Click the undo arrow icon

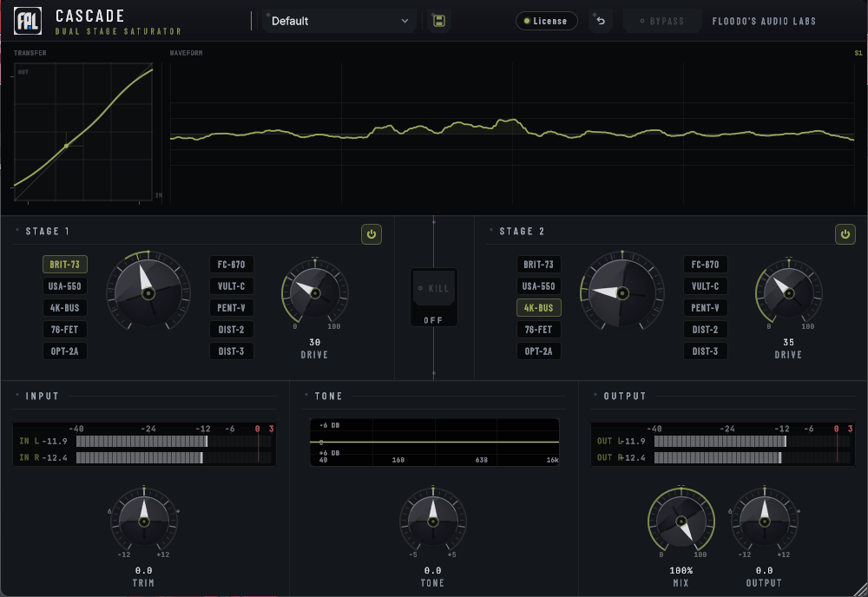pos(601,21)
